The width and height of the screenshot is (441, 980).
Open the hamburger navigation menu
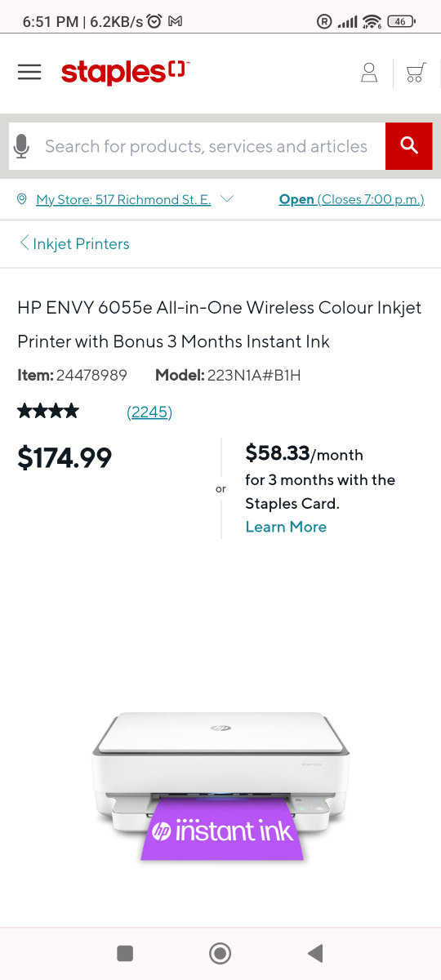point(29,72)
